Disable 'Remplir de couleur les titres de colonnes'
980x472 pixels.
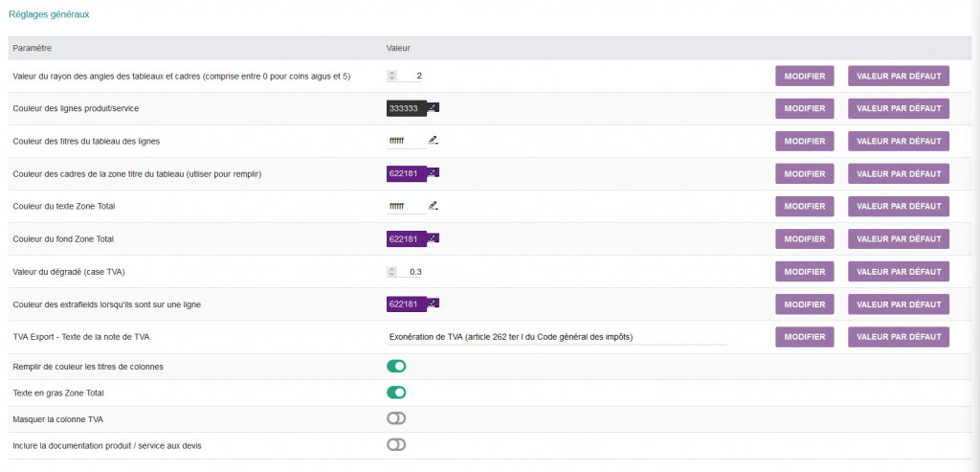click(396, 366)
